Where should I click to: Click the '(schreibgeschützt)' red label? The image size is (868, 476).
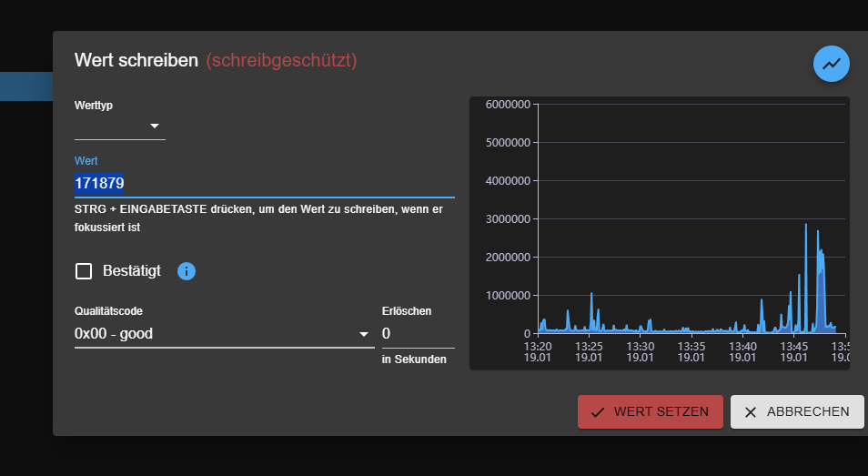point(281,60)
